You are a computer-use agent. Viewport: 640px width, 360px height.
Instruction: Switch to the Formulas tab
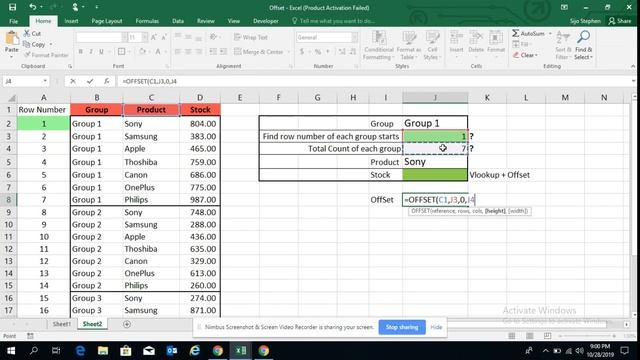(x=147, y=21)
